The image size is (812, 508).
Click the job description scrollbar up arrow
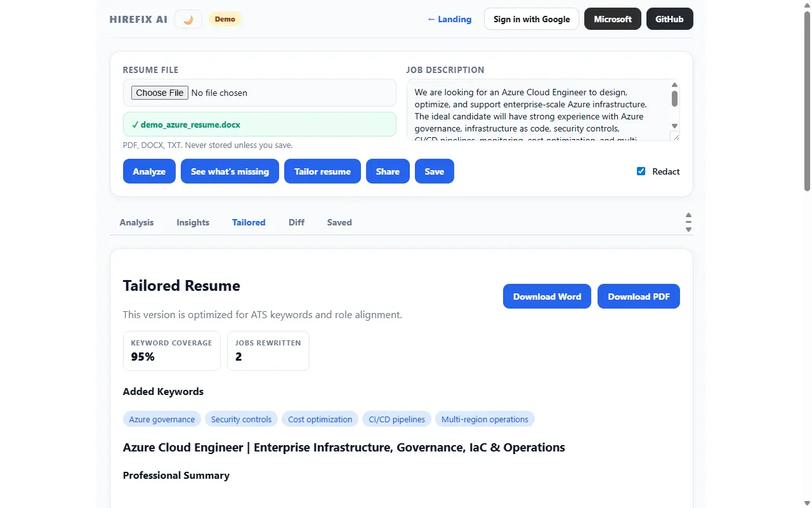click(x=675, y=84)
